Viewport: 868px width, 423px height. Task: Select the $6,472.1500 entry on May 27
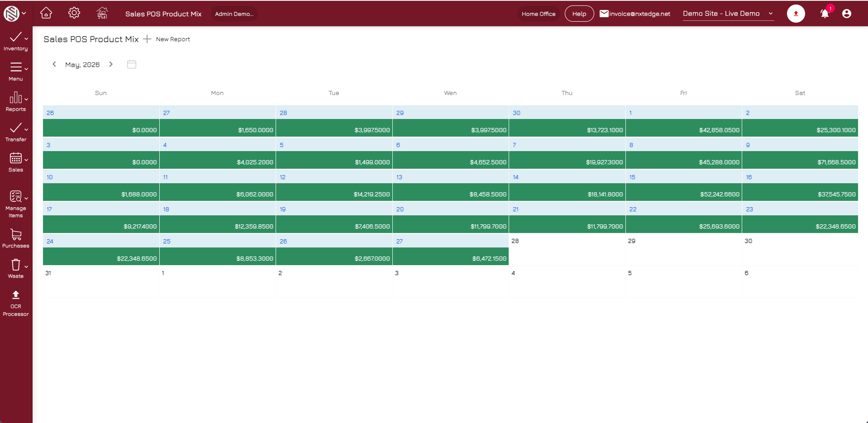(x=451, y=256)
